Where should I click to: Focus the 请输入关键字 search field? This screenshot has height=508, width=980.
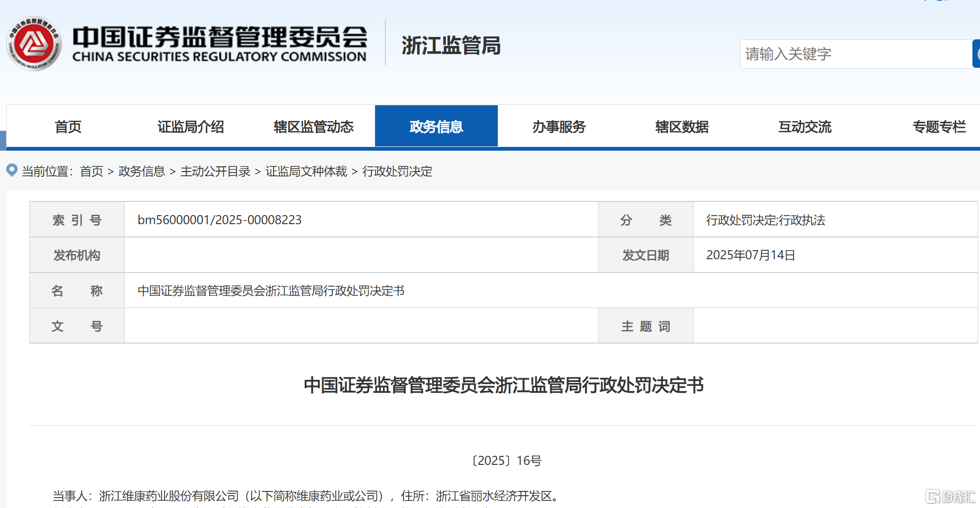856,54
